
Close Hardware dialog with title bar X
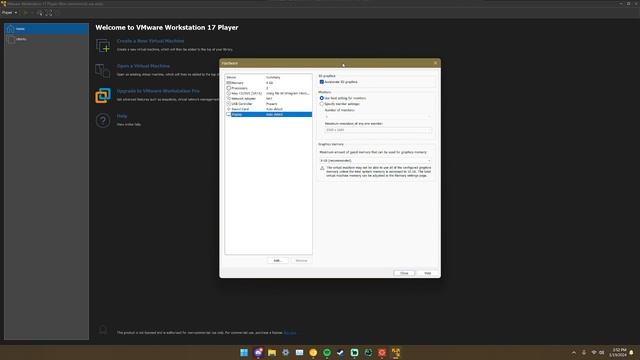point(436,63)
